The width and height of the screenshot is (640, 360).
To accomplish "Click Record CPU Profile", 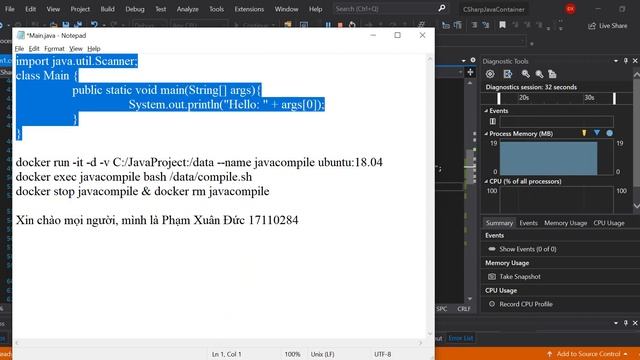I will click(526, 304).
